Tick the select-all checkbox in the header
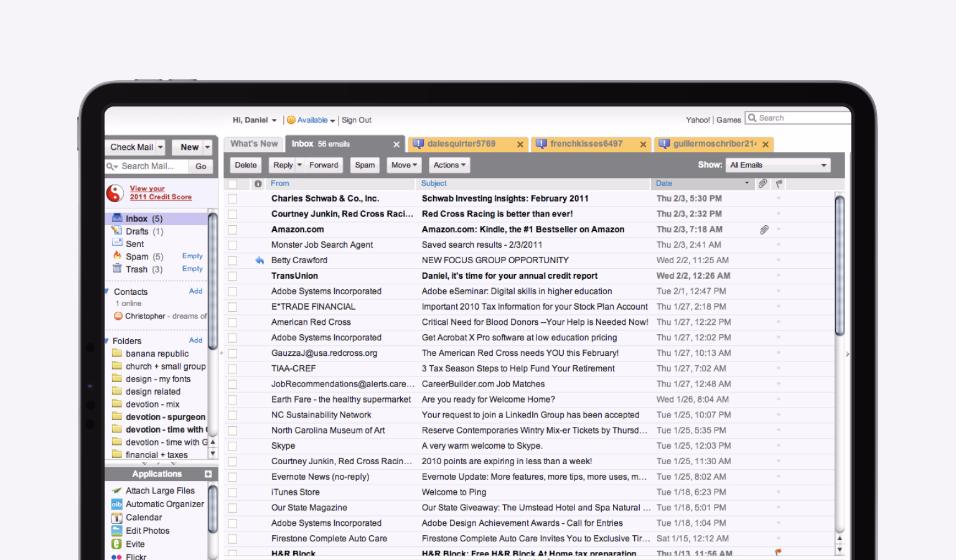The image size is (956, 560). pos(232,184)
